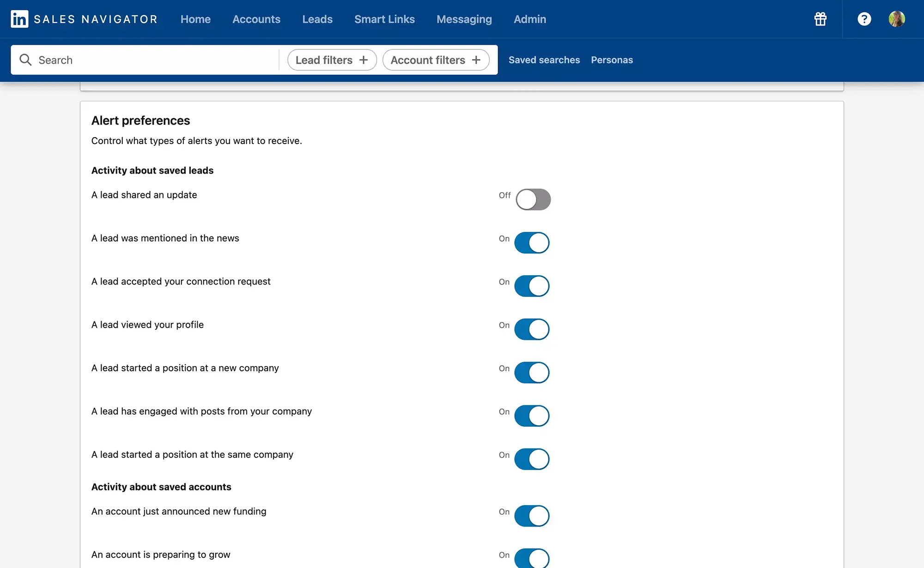Click the Personas tab label
924x568 pixels.
tap(612, 60)
